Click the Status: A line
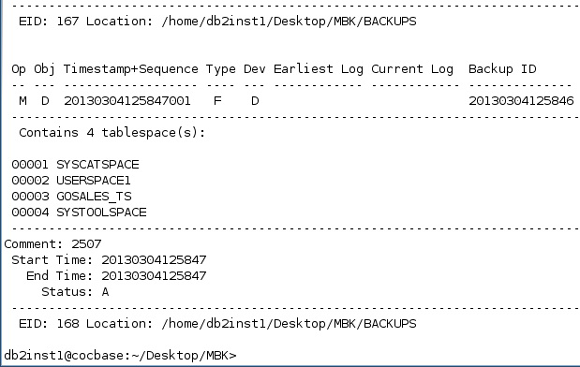Image resolution: width=580 pixels, height=367 pixels. coord(75,292)
